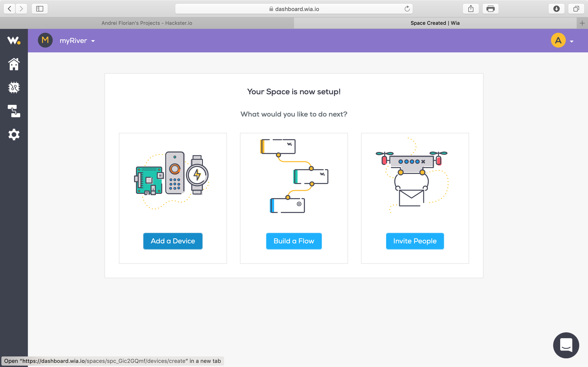
Task: Click the Safari share icon
Action: click(x=471, y=9)
